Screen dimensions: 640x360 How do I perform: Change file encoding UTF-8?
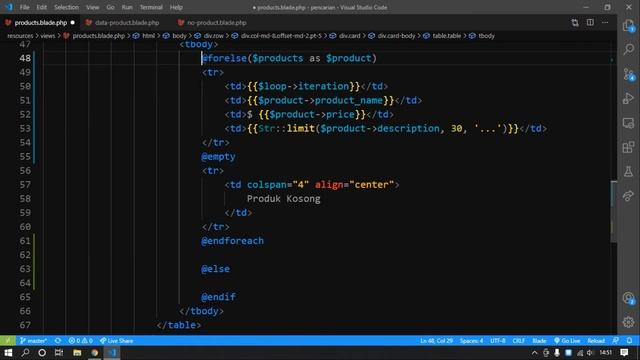point(498,341)
